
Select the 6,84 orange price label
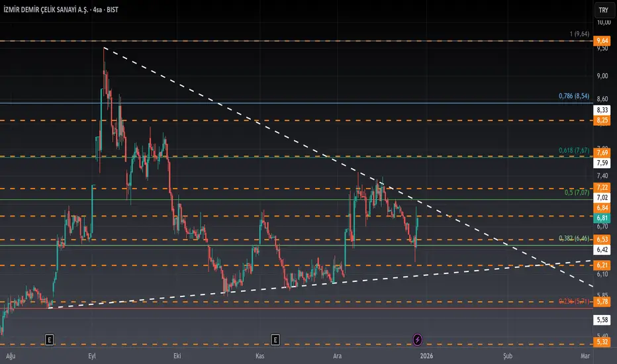point(602,208)
